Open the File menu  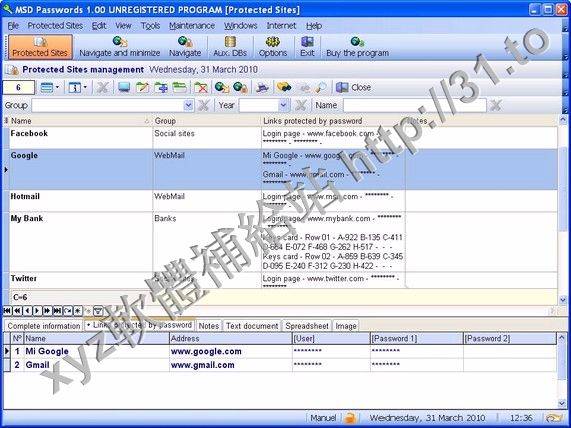[x=13, y=26]
